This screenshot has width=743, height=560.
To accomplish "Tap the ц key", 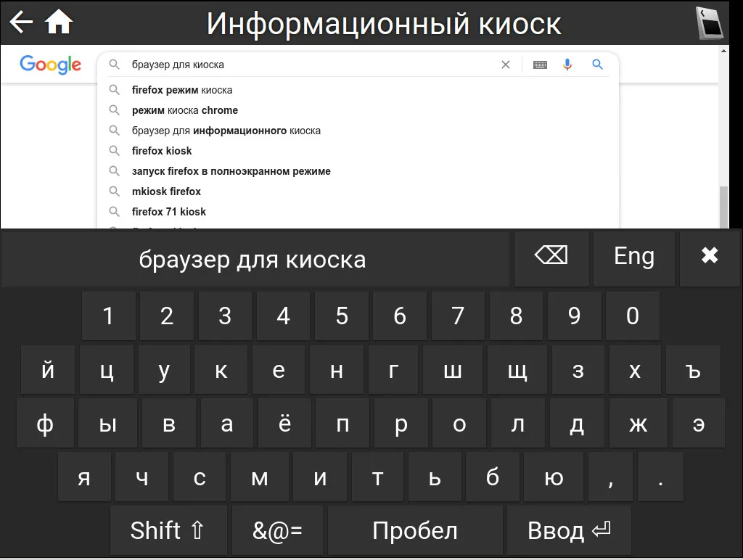I will tap(107, 369).
